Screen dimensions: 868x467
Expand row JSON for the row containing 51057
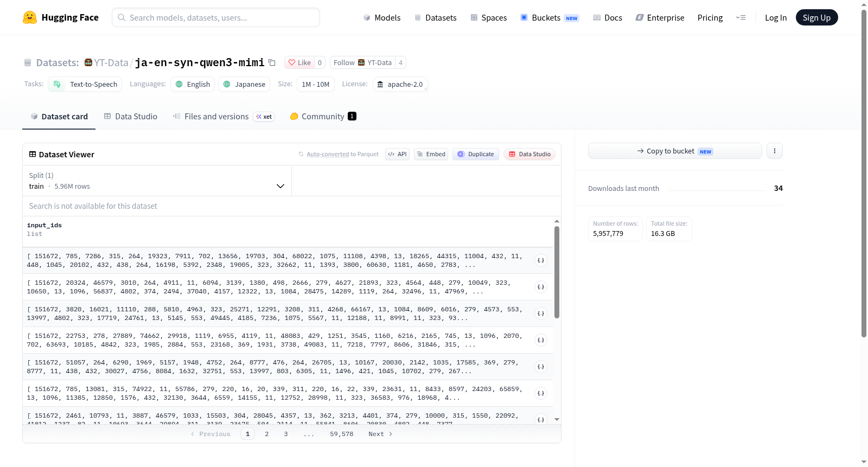click(541, 367)
